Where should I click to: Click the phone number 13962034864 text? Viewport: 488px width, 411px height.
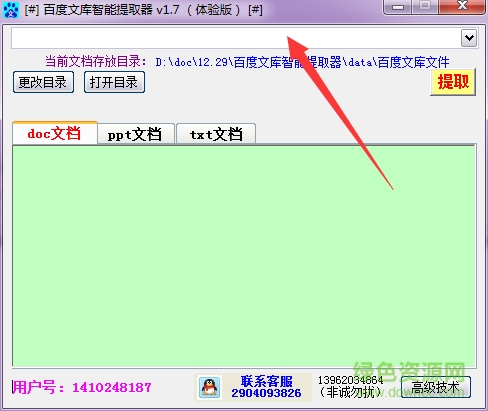tap(350, 380)
